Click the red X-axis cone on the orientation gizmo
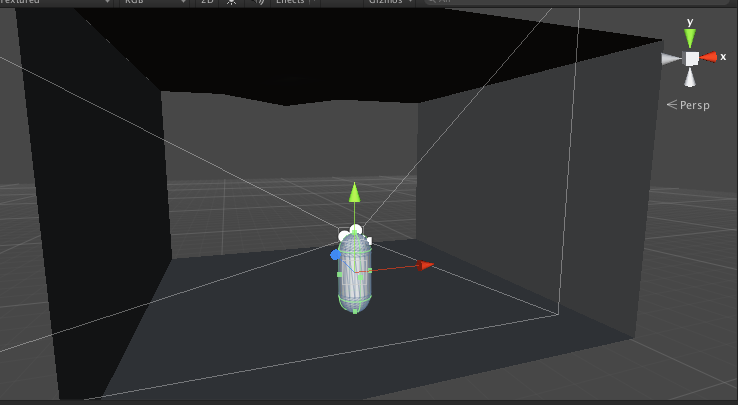Image resolution: width=738 pixels, height=405 pixels. [708, 57]
